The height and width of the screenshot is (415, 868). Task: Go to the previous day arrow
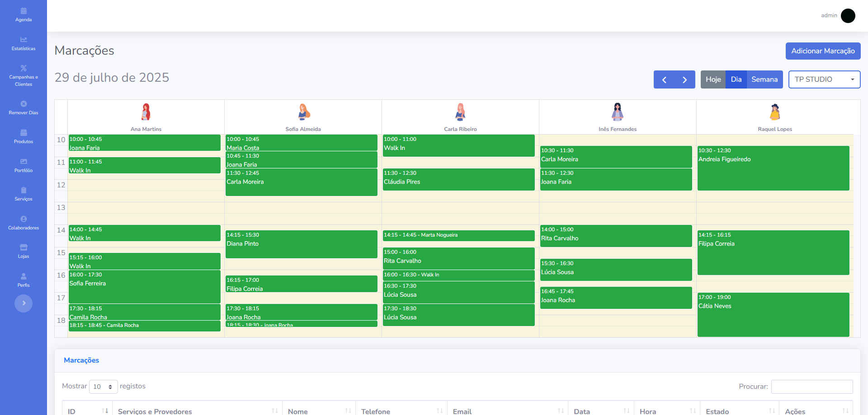click(x=664, y=79)
